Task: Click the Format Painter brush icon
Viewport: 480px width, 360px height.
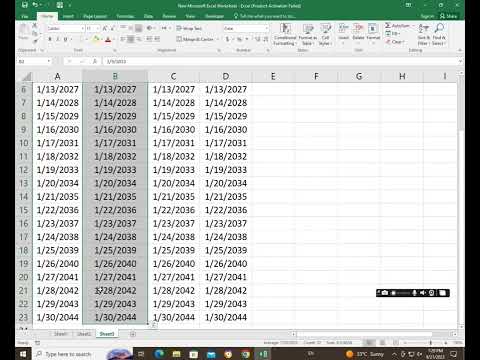Action: pyautogui.click(x=35, y=41)
